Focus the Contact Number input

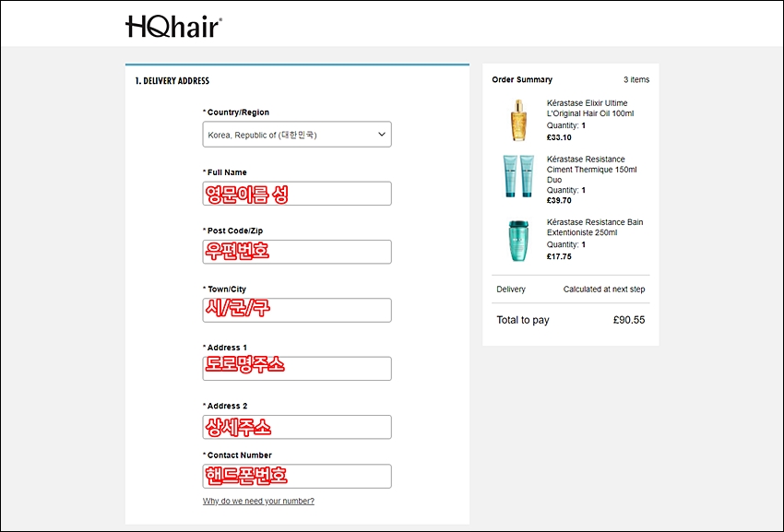pyautogui.click(x=297, y=477)
